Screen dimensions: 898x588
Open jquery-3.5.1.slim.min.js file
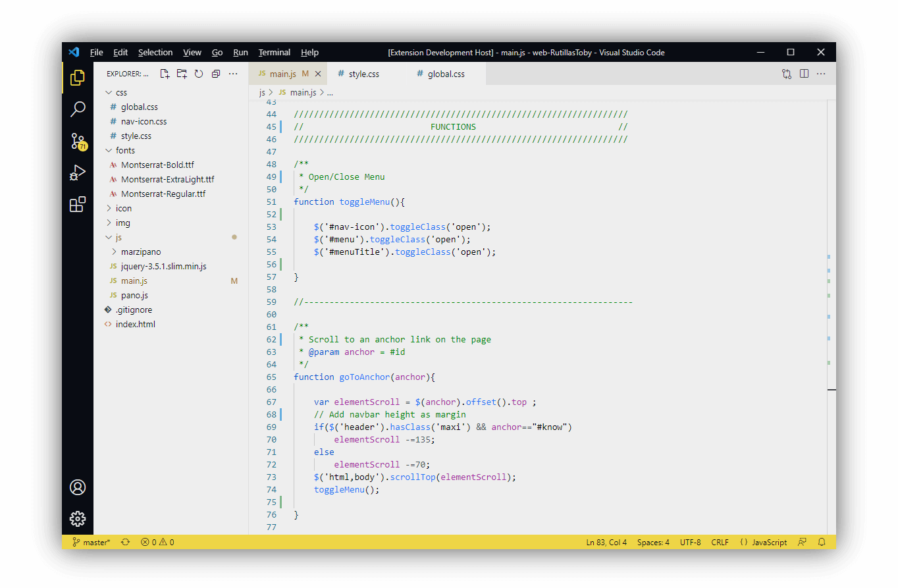pyautogui.click(x=171, y=266)
